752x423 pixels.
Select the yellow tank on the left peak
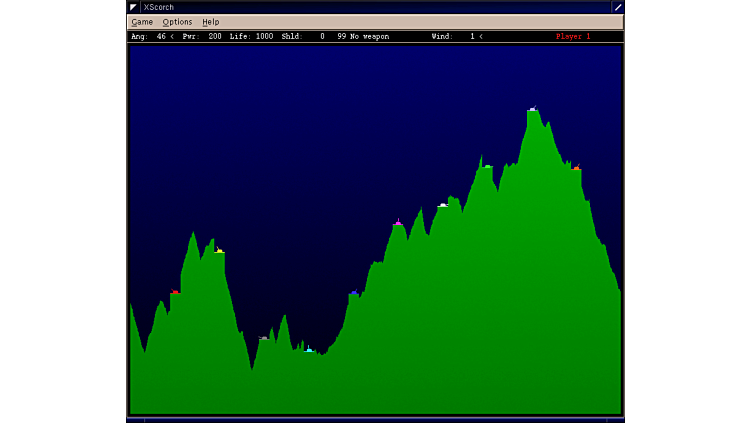(x=219, y=250)
